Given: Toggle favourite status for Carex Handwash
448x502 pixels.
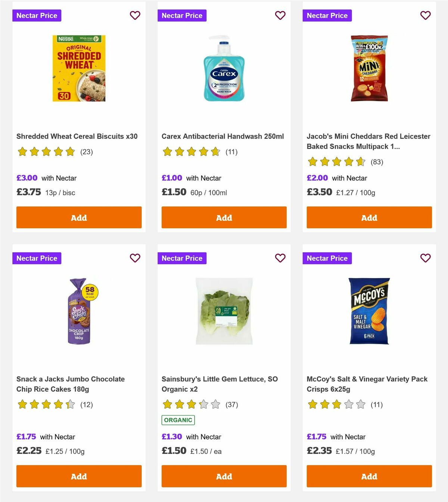Looking at the screenshot, I should point(280,15).
